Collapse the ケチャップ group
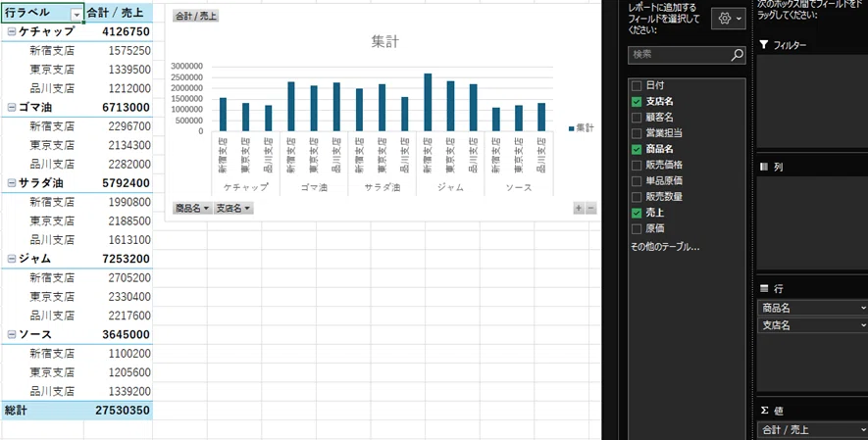 coord(12,32)
